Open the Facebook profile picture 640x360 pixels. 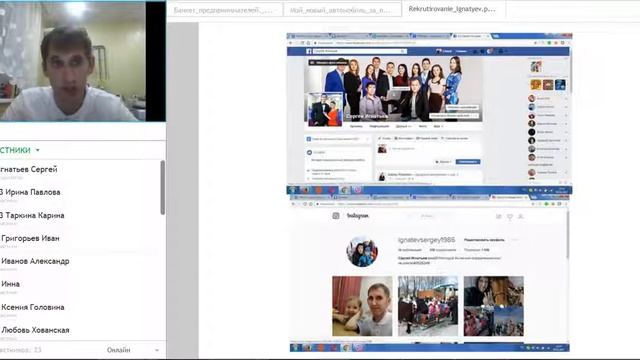point(325,109)
